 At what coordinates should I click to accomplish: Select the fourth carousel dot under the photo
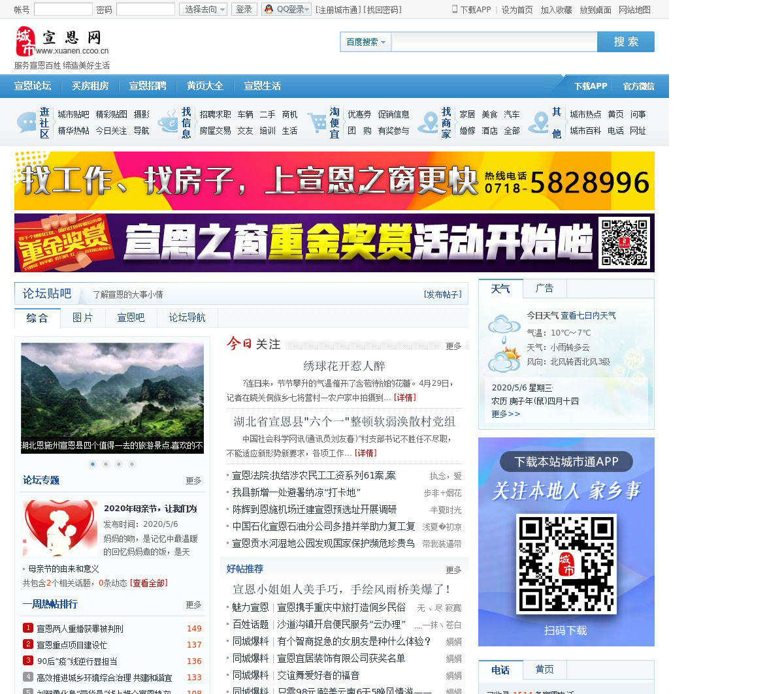click(132, 464)
